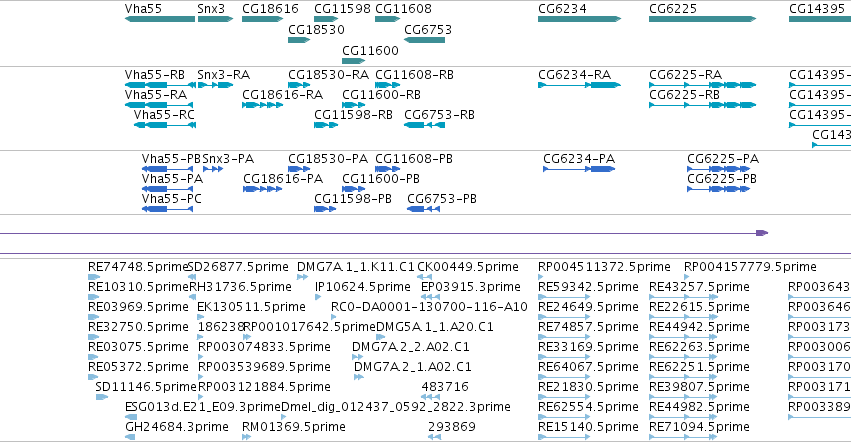
Task: Click the CG18616 gene label
Action: [270, 9]
